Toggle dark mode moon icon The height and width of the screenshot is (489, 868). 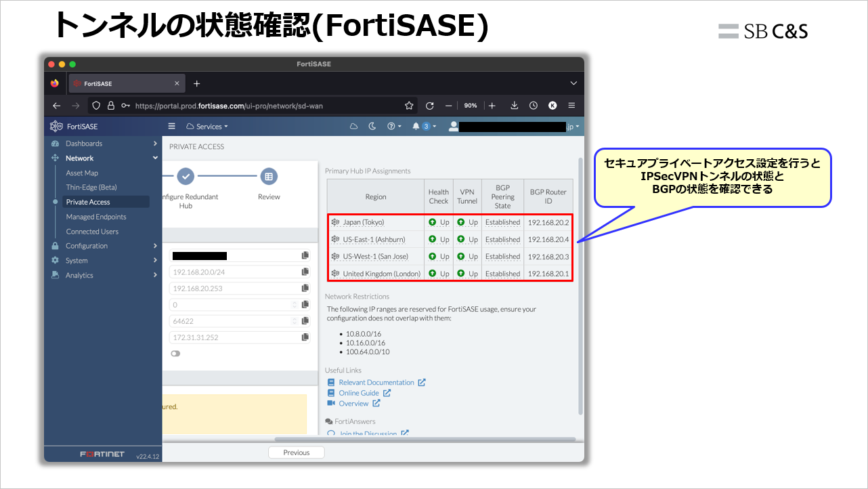pos(372,126)
